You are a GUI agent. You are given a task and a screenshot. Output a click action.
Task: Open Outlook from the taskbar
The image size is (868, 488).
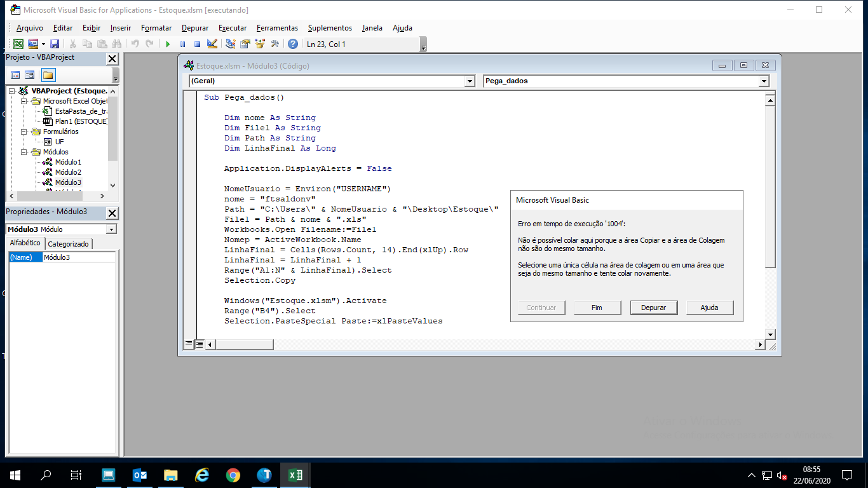click(x=140, y=475)
